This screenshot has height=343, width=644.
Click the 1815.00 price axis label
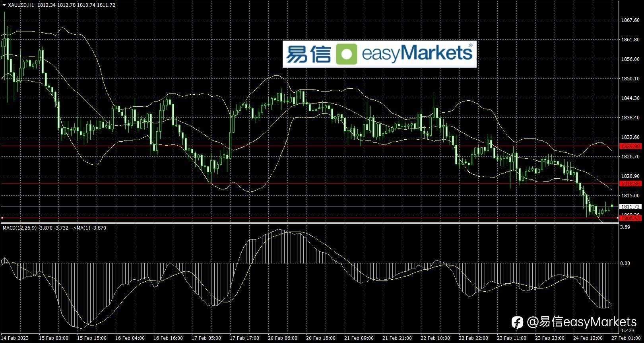(630, 196)
